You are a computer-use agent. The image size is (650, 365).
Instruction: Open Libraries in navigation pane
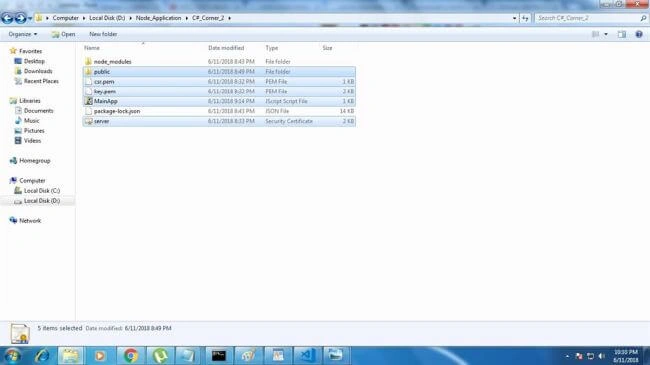(x=30, y=101)
